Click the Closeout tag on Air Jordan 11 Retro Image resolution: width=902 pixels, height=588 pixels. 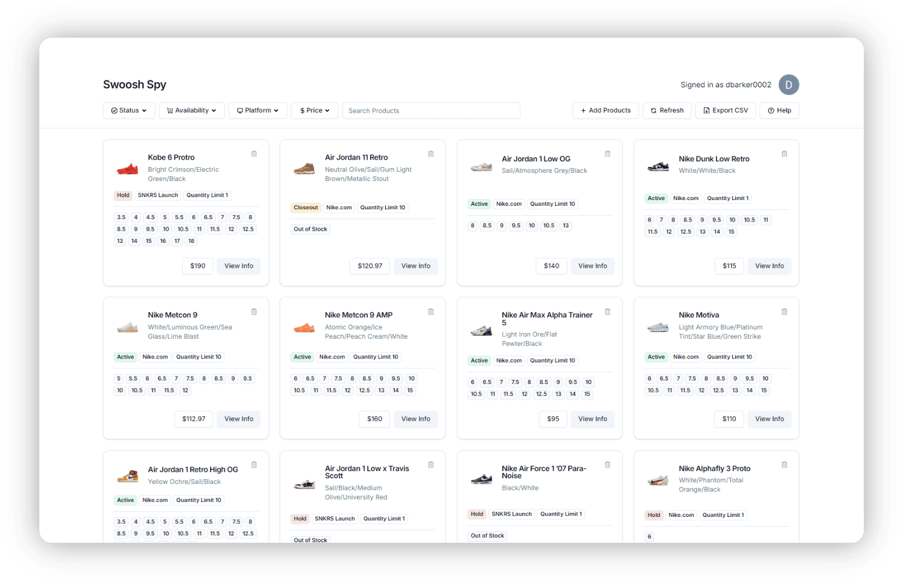pos(306,208)
